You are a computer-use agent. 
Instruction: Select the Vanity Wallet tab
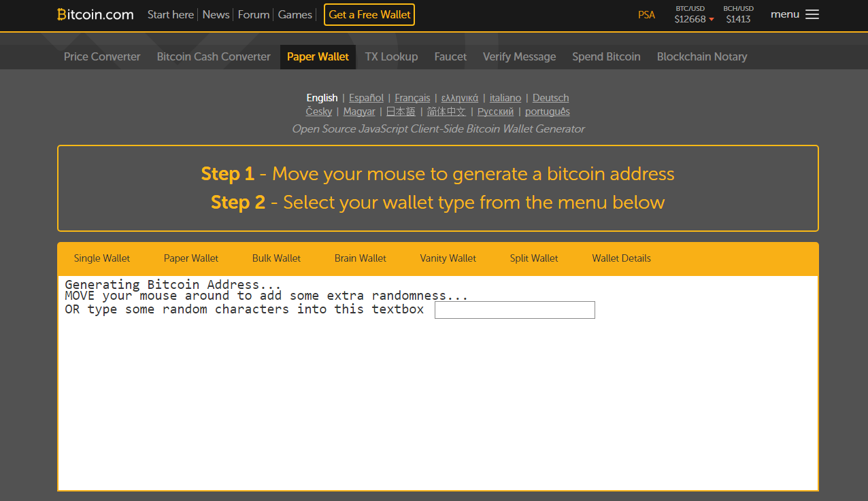pyautogui.click(x=448, y=258)
